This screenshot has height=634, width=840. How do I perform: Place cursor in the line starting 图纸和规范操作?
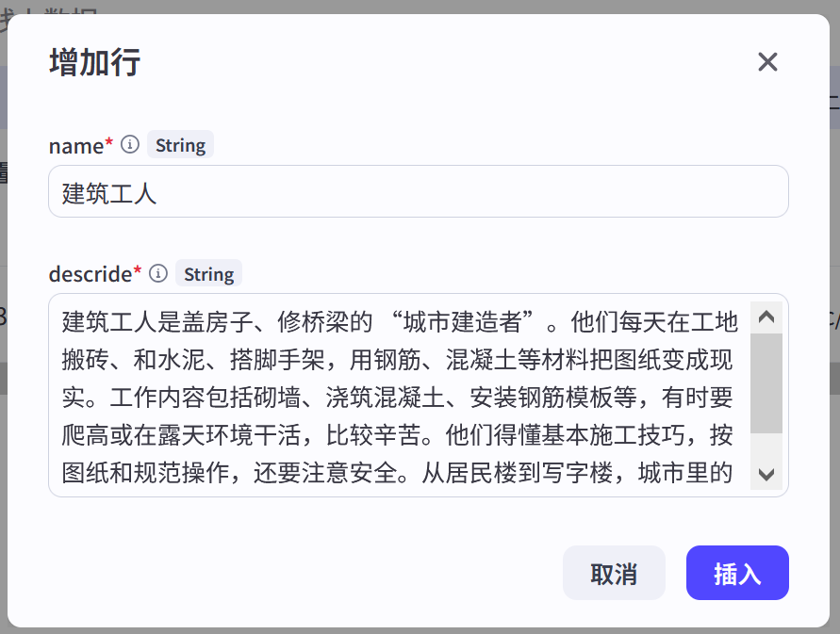coord(397,473)
